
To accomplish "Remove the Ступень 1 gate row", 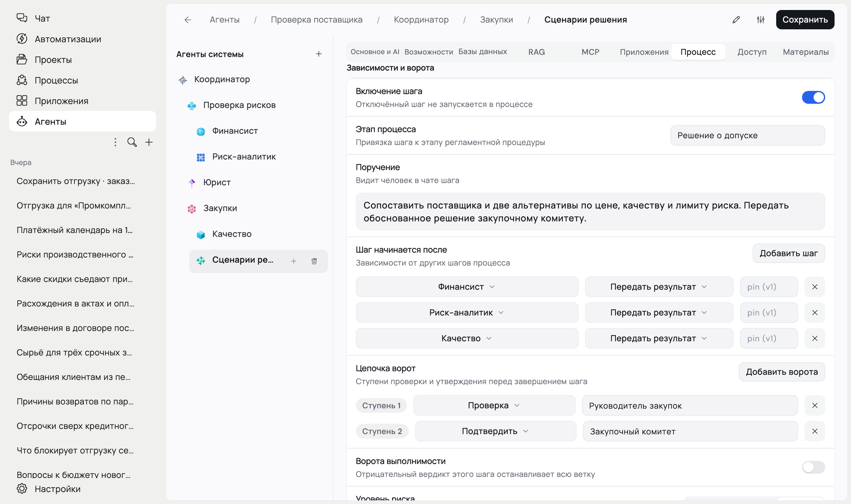I will [x=815, y=405].
